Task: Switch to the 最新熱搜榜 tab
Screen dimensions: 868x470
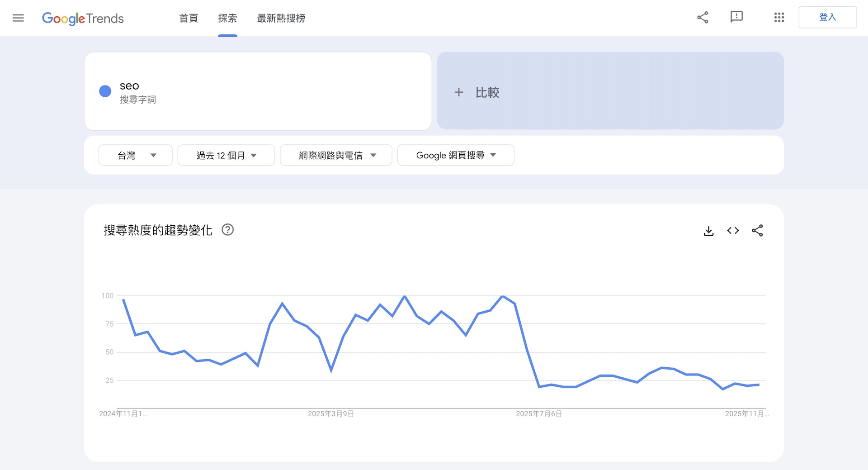Action: coord(281,19)
